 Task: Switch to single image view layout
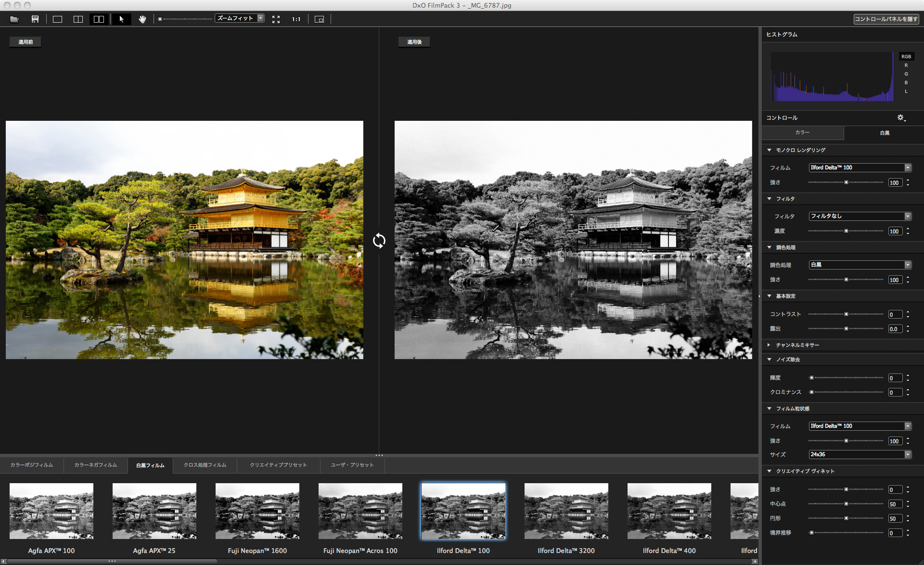coord(58,19)
